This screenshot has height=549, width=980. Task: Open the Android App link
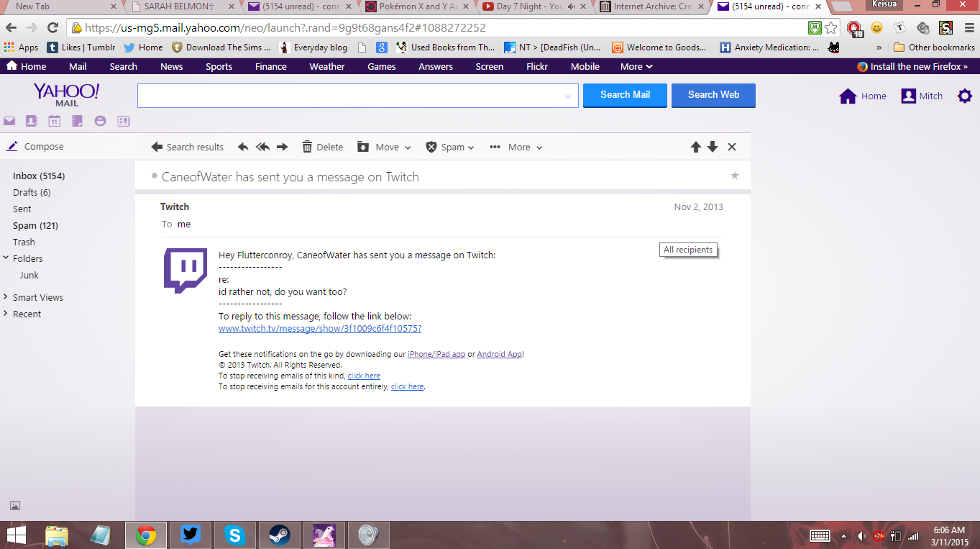500,354
